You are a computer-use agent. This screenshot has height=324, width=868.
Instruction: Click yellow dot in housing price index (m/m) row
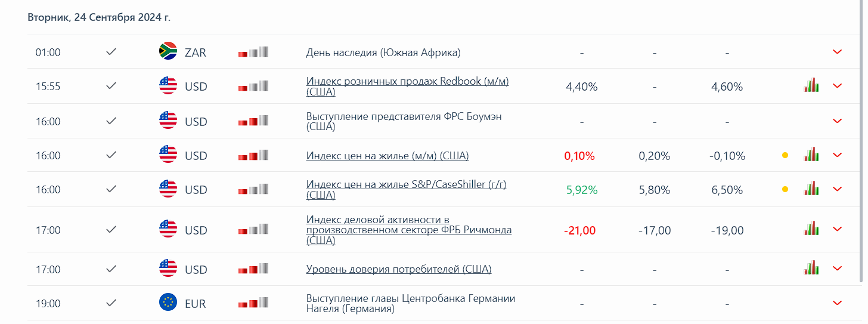pos(785,156)
